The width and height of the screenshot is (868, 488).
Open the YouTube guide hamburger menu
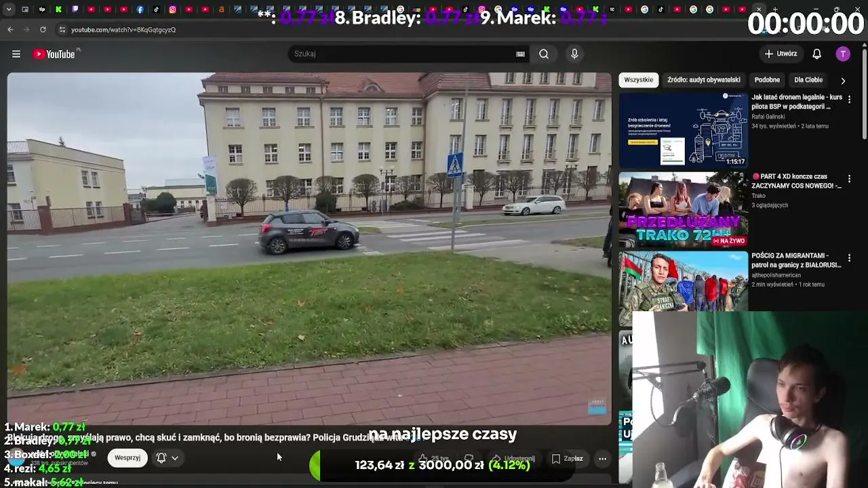[x=16, y=54]
